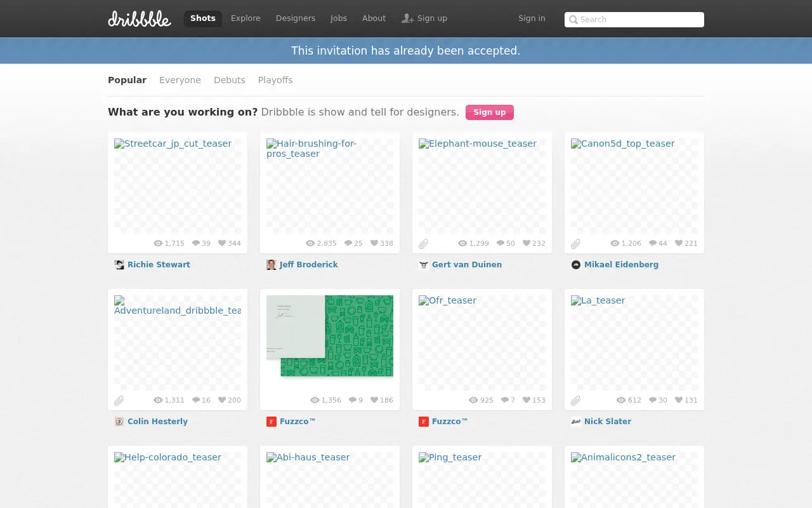Select the Popular tab

pyautogui.click(x=127, y=80)
